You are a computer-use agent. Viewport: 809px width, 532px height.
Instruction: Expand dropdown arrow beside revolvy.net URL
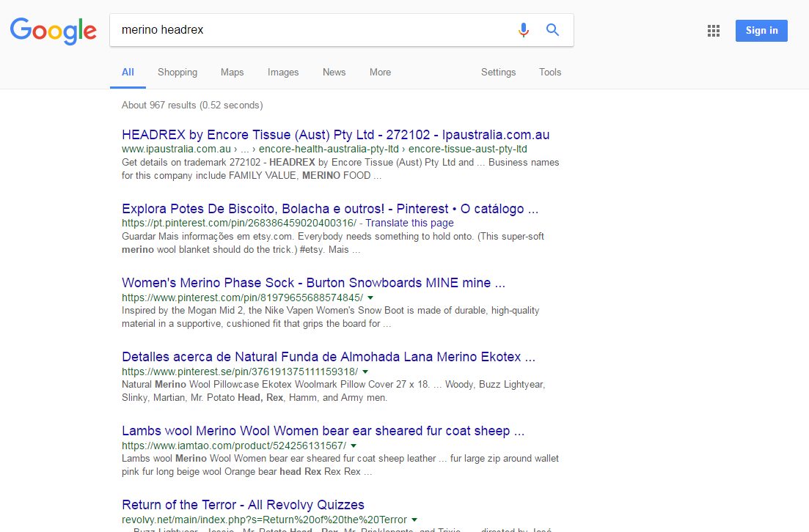coord(414,520)
